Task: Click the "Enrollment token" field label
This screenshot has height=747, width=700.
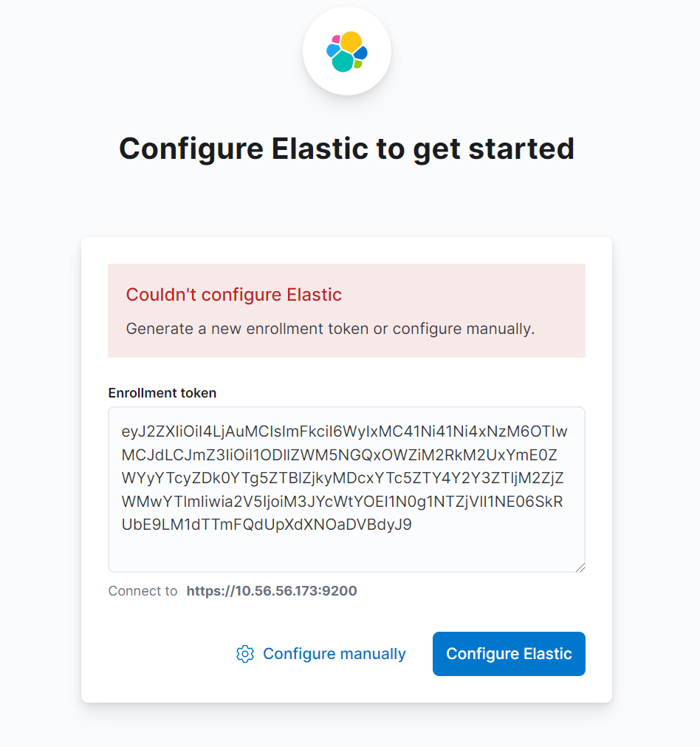Action: pyautogui.click(x=162, y=393)
